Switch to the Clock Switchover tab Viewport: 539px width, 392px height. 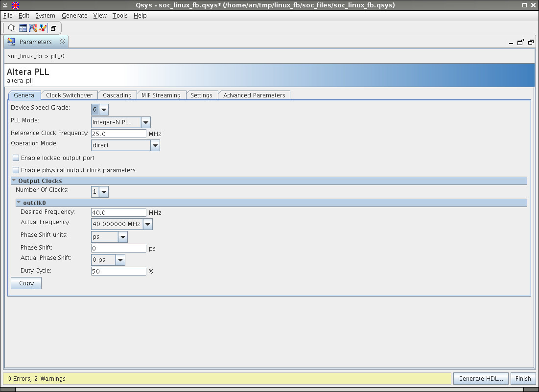69,95
